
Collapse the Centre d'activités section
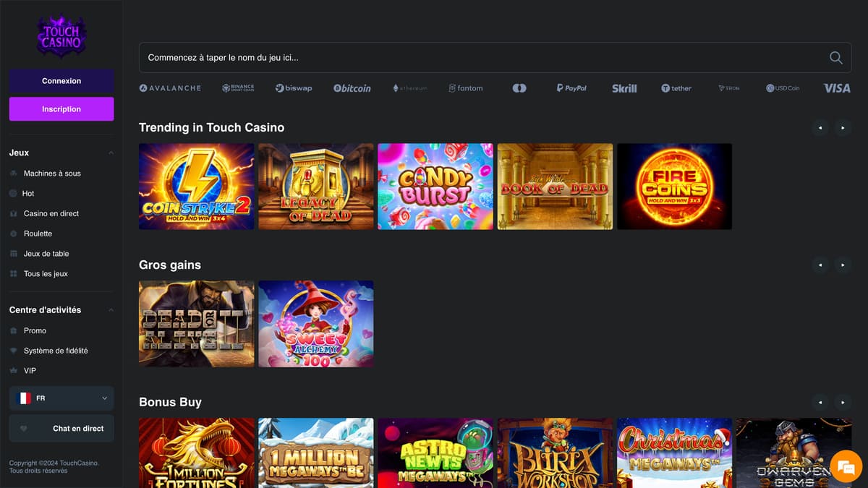click(110, 309)
